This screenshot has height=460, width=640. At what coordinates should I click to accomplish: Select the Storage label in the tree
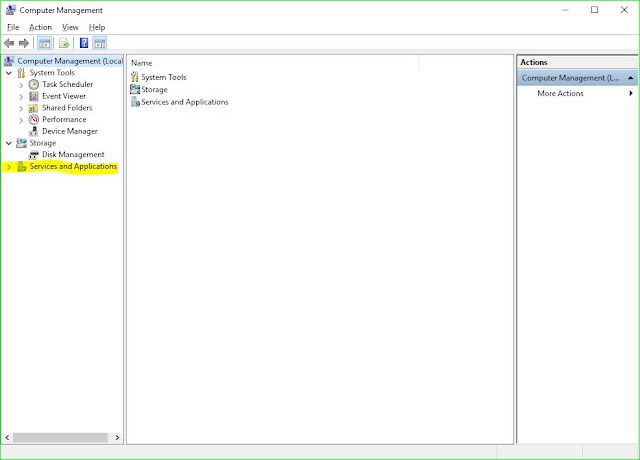(42, 143)
